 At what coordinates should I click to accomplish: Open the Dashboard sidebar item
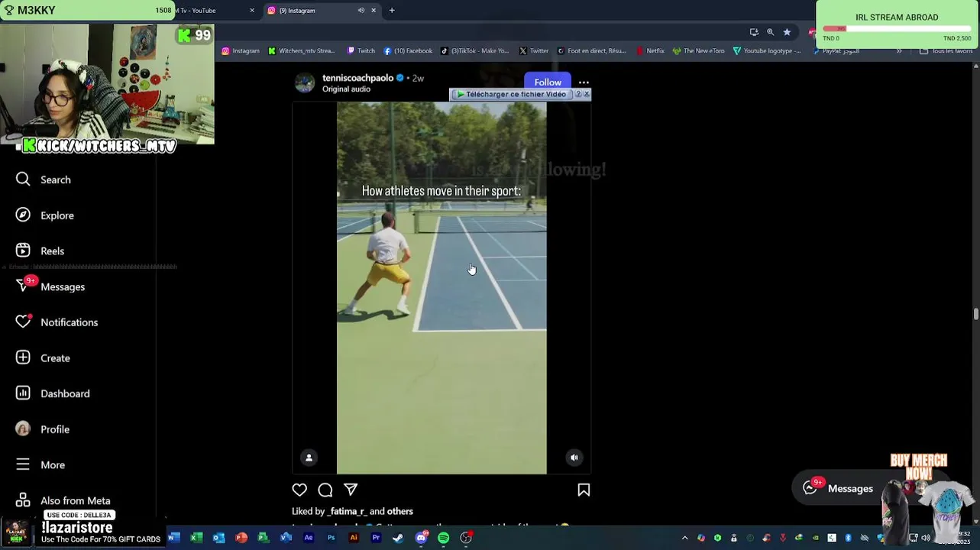pyautogui.click(x=53, y=393)
